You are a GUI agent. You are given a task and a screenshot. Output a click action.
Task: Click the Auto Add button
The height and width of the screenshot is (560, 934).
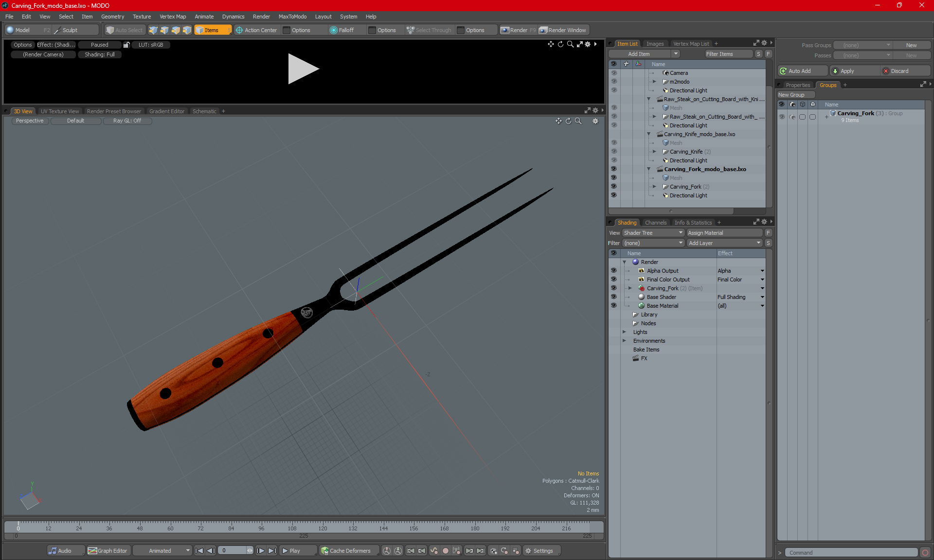coord(802,71)
